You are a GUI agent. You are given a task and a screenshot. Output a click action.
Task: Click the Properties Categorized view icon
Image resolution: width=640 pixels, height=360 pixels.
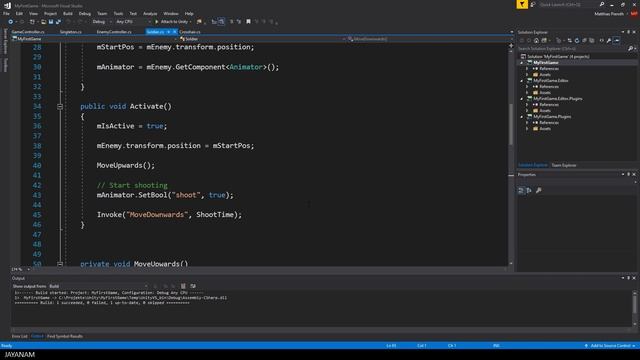click(521, 191)
